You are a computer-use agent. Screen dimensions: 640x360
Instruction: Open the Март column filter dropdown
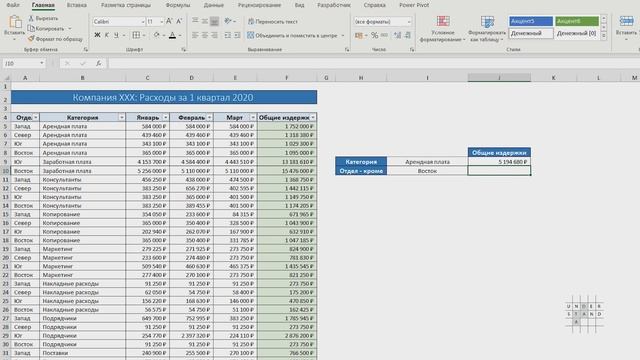(253, 118)
